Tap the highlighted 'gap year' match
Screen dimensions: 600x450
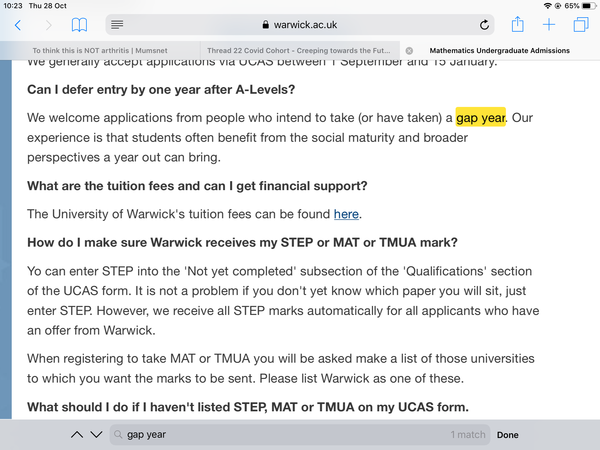point(481,117)
